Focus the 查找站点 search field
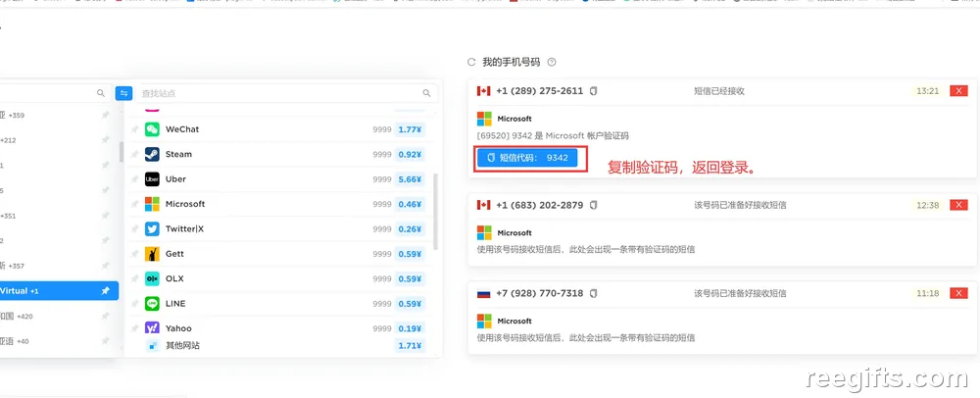This screenshot has width=980, height=398. [286, 93]
